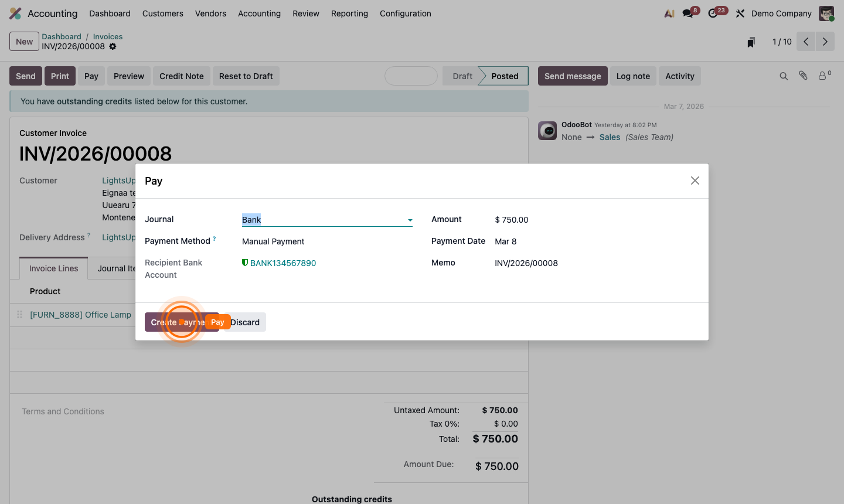The width and height of the screenshot is (844, 504).
Task: Click the followers person icon showing zero
Action: [x=822, y=76]
